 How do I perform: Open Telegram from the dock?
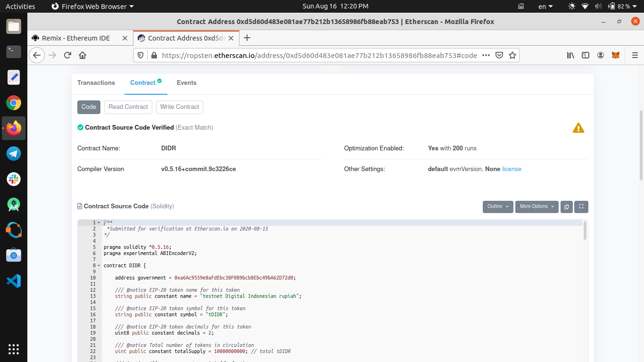14,153
